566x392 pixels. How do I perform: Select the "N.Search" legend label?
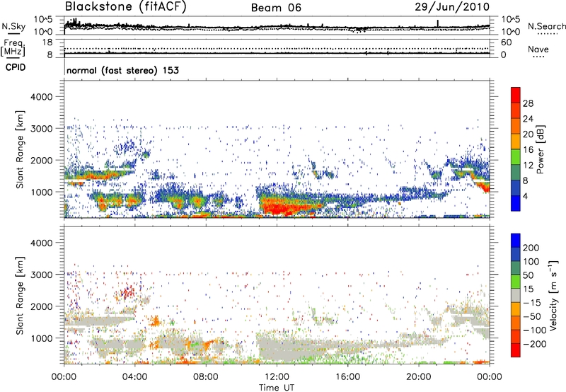(x=546, y=26)
